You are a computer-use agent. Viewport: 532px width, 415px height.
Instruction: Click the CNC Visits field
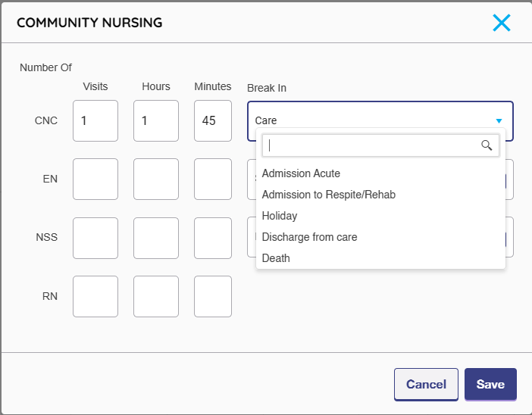click(x=95, y=120)
